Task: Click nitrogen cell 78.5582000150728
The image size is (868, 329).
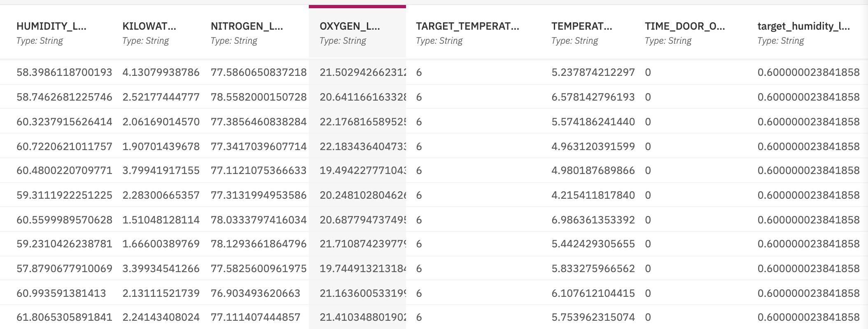Action: click(259, 97)
